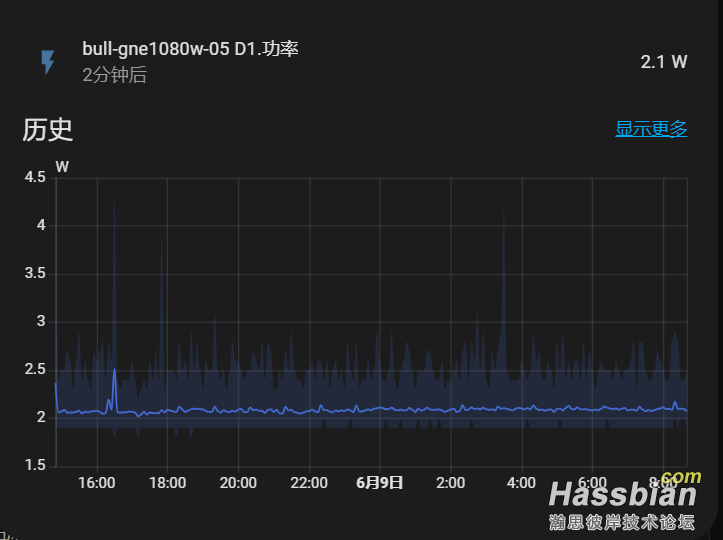
Task: Click the 4.5 y-axis value label
Action: click(x=35, y=177)
